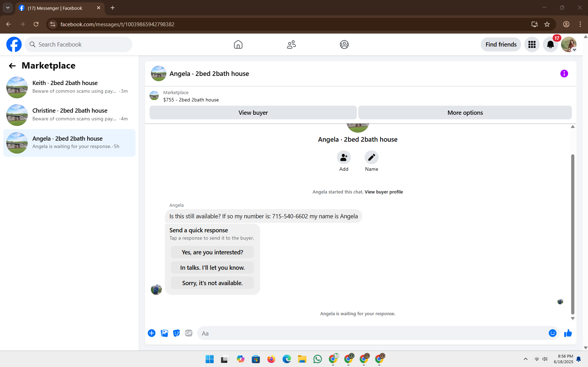Open Microsoft Edge from the taskbar
Image resolution: width=588 pixels, height=367 pixels.
[287, 359]
